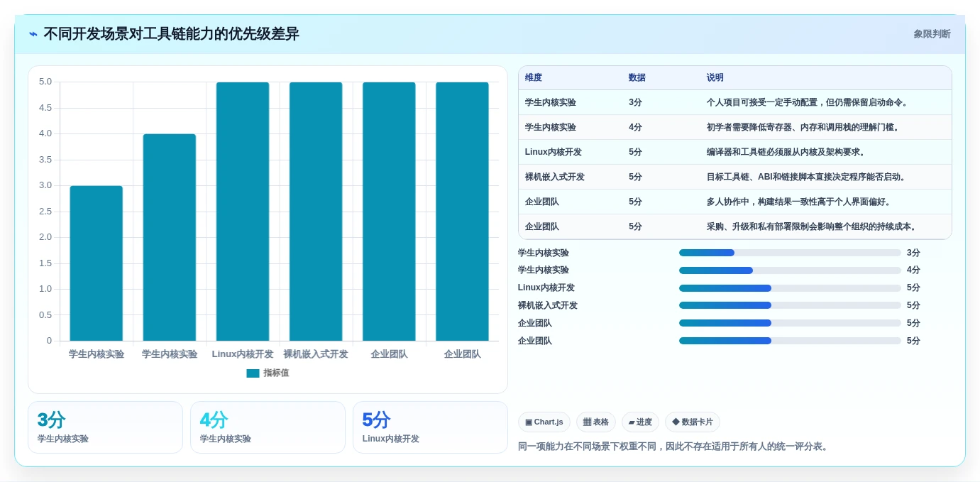Select the description starting 个人项目可接受一定手动配置

[x=807, y=102]
